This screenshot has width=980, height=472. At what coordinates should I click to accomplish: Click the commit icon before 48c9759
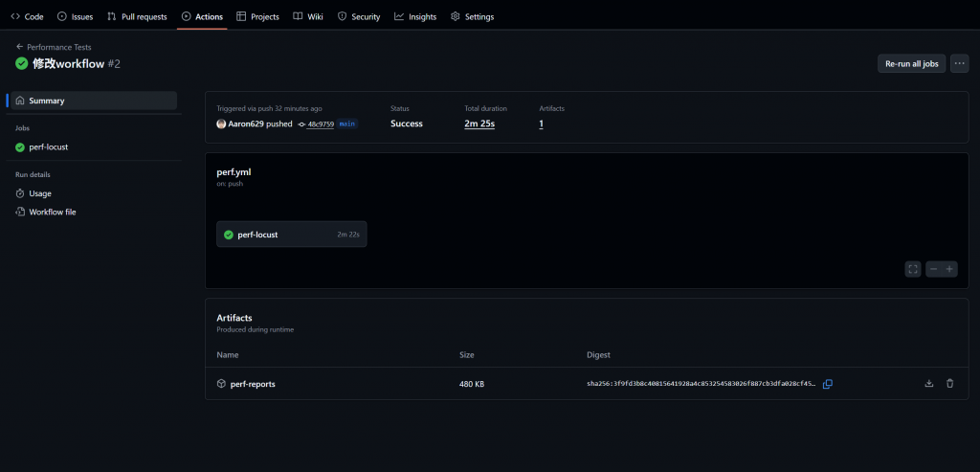(x=301, y=124)
